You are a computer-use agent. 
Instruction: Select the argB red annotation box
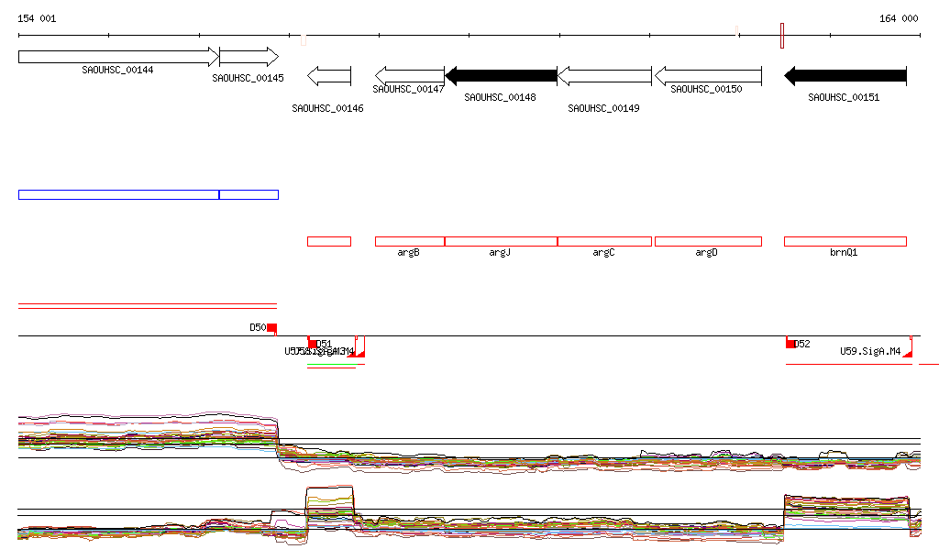(410, 242)
